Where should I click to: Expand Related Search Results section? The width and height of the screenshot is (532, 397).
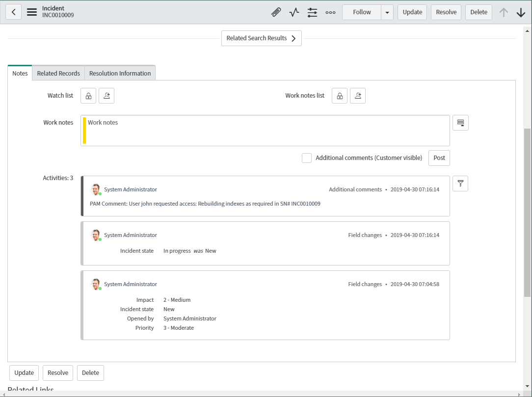click(261, 38)
